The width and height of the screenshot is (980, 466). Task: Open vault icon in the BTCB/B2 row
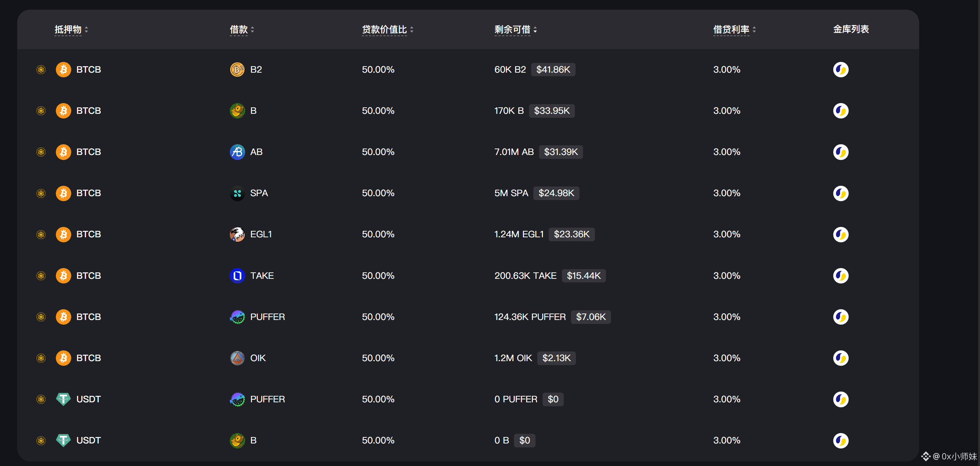(x=840, y=70)
